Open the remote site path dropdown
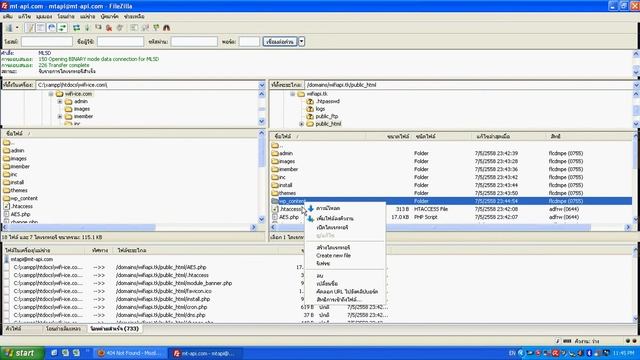The image size is (640, 360). click(636, 85)
